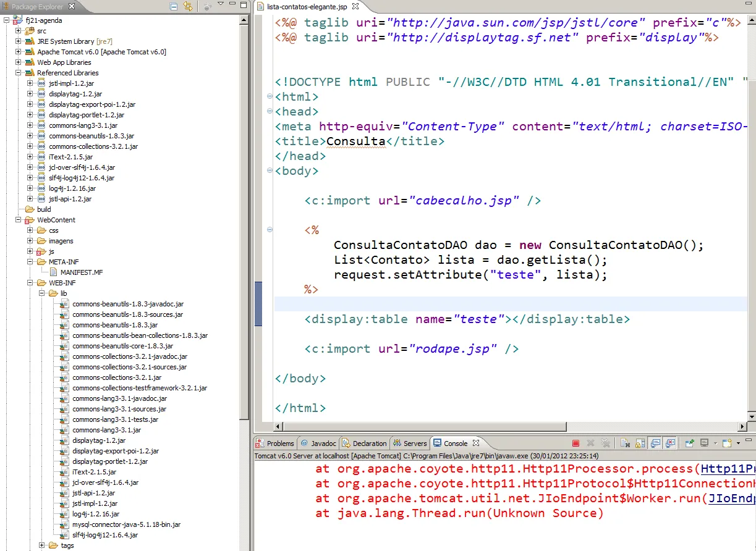Click the lib folder icon
Screen dimensions: 756x551
tap(54, 293)
